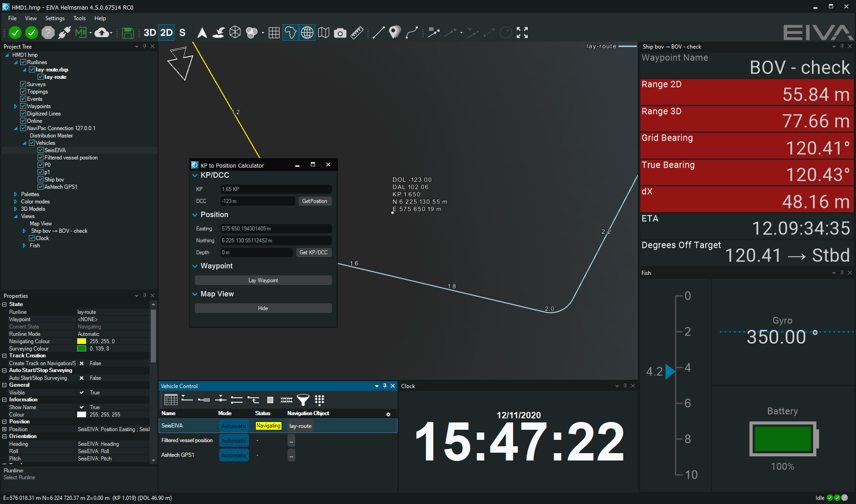Open the Settings menu
Screen dimensions: 856x504
coord(55,18)
